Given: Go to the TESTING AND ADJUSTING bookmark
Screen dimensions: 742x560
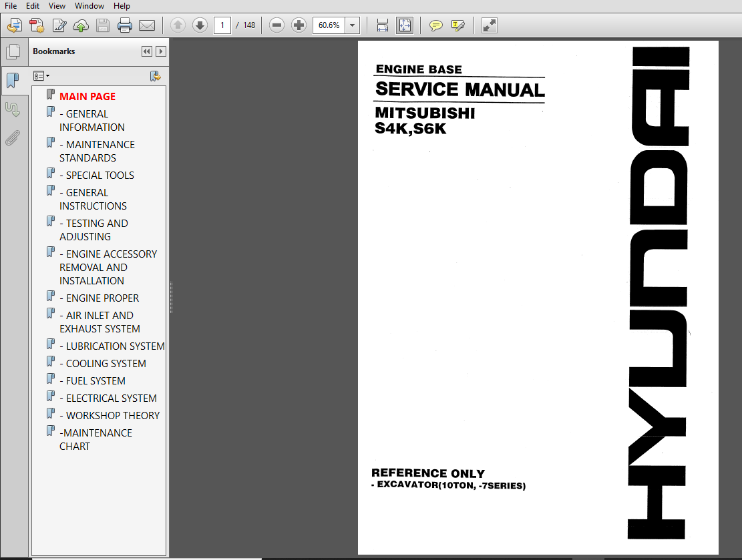Looking at the screenshot, I should [94, 230].
